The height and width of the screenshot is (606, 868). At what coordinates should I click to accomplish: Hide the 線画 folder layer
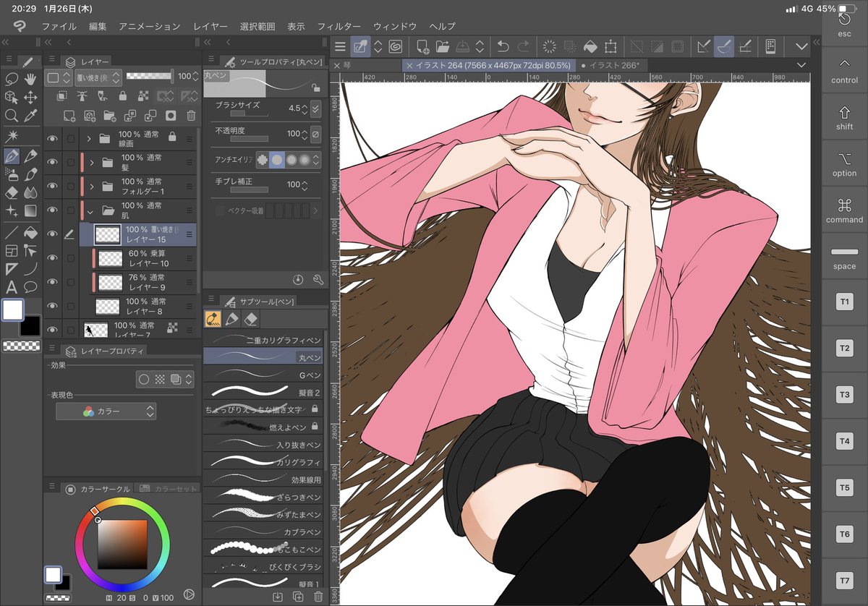(x=52, y=139)
